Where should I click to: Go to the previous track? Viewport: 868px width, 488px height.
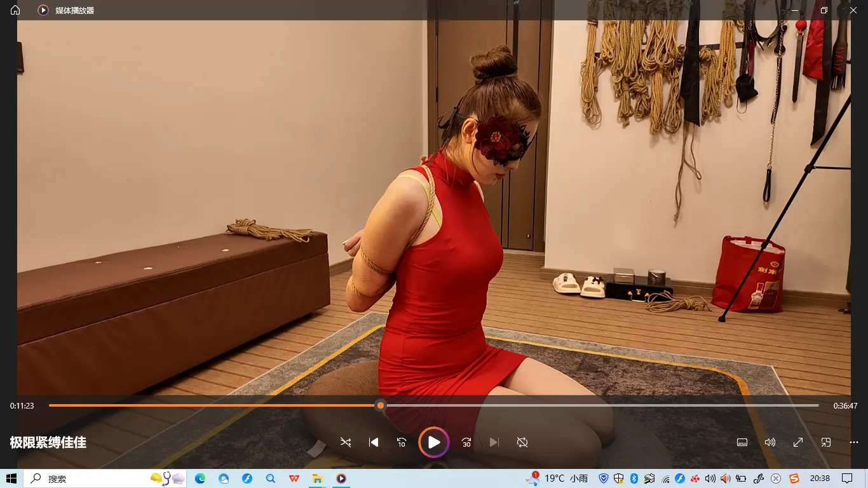tap(374, 442)
